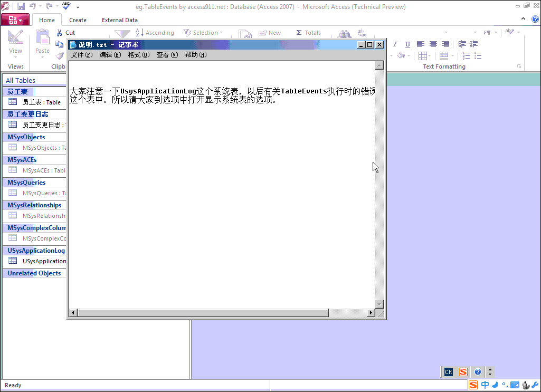Switch to the External Data ribbon tab
The width and height of the screenshot is (541, 392).
(120, 20)
